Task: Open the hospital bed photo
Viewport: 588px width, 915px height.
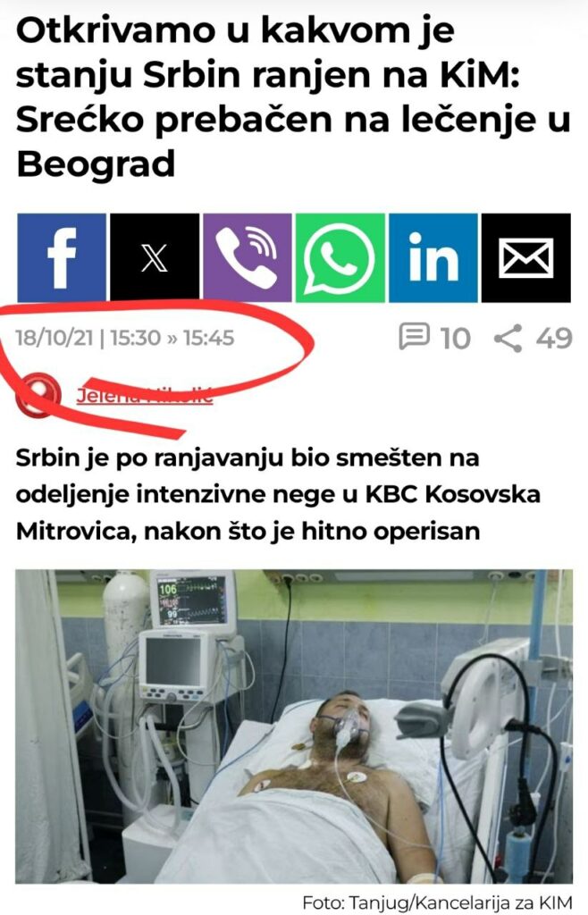Action: point(294,726)
